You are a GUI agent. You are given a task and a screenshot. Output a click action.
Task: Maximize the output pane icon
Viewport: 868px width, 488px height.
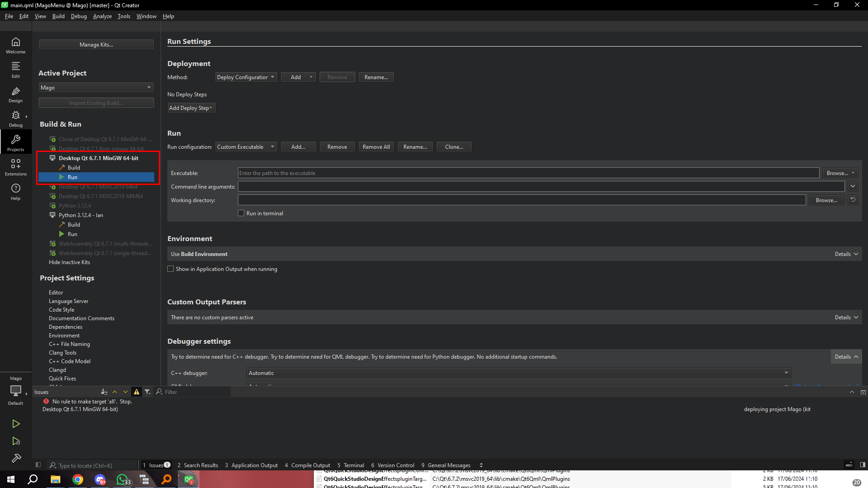[x=863, y=392]
